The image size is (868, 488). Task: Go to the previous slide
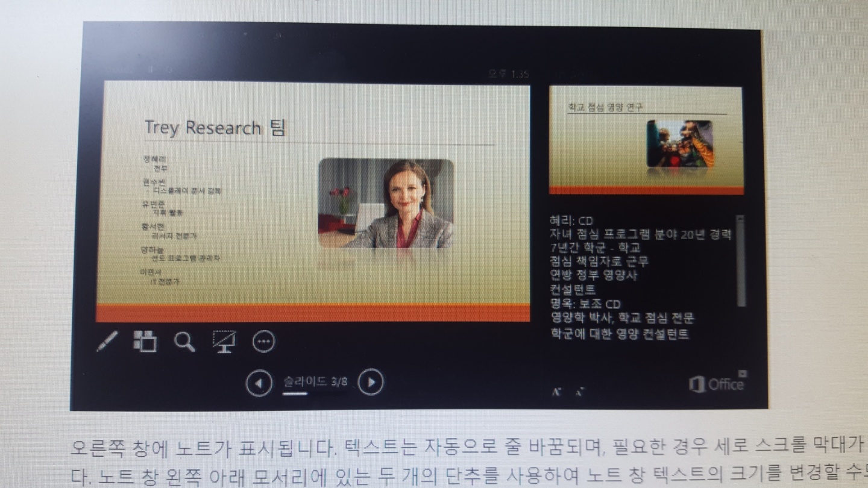[x=259, y=383]
